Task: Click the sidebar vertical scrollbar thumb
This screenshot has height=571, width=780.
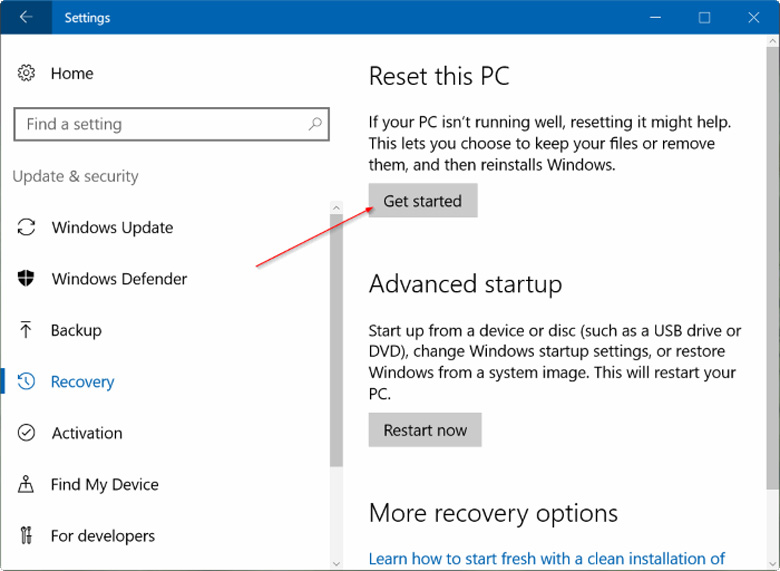Action: (336, 340)
